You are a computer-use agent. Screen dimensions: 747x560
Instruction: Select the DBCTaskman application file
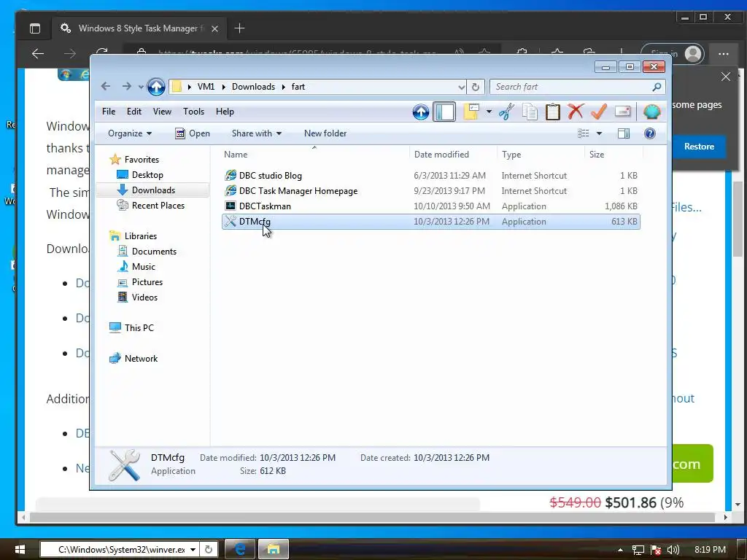[430, 206]
